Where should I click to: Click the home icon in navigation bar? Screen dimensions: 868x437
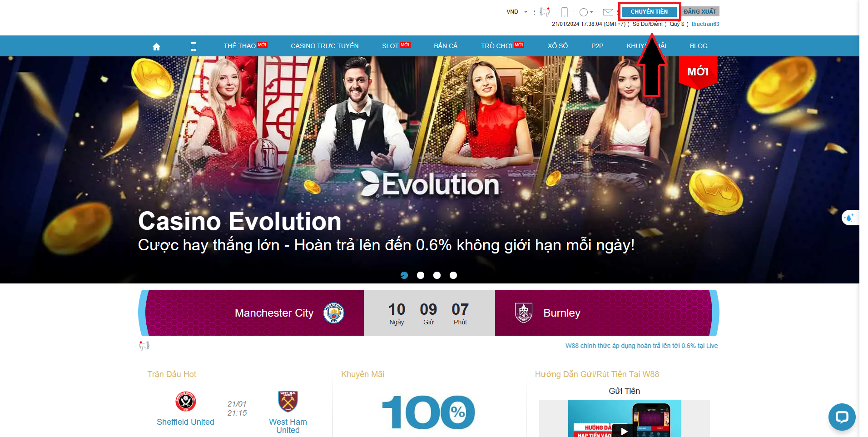click(156, 46)
